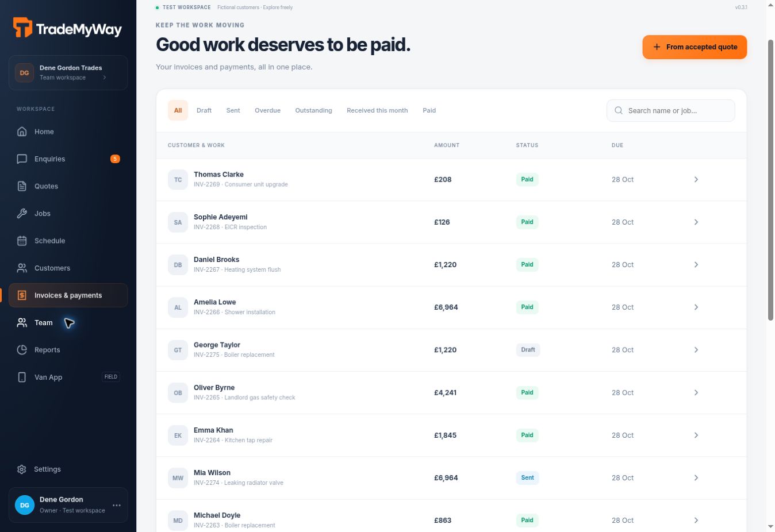775x532 pixels.
Task: Click Mia Wilson Sent status badge
Action: click(x=528, y=478)
